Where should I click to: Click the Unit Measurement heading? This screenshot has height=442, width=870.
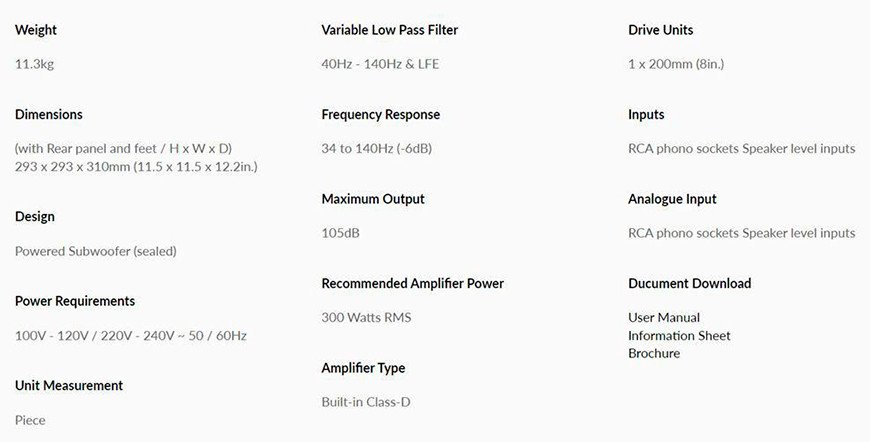click(x=69, y=386)
